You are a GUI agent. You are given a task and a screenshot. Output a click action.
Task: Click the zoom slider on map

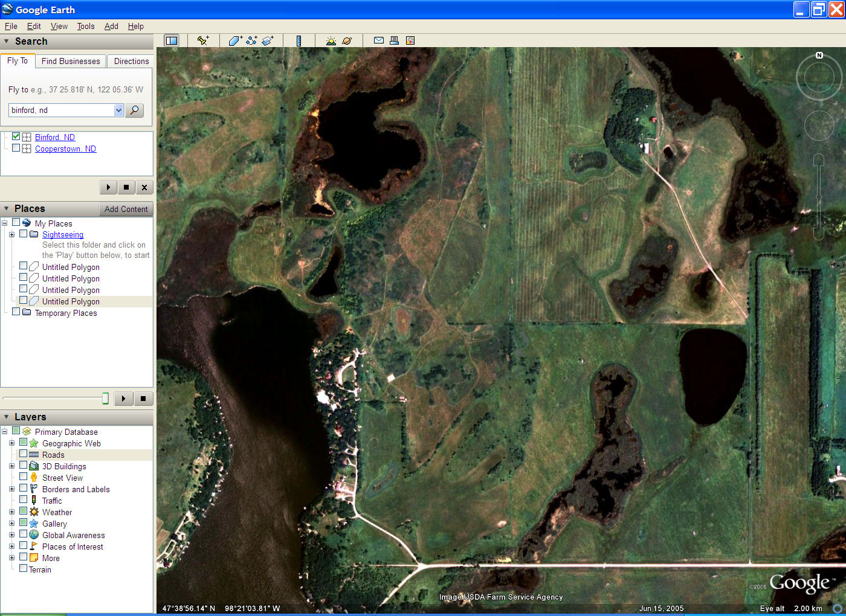pos(819,197)
